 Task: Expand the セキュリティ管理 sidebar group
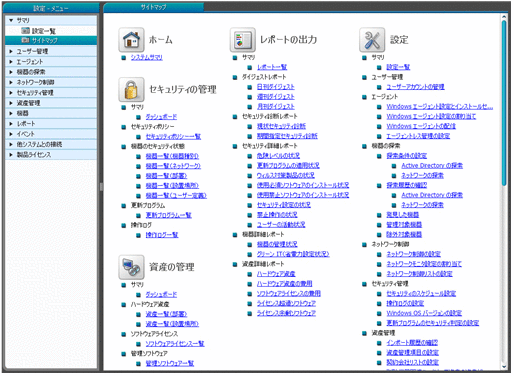click(11, 93)
